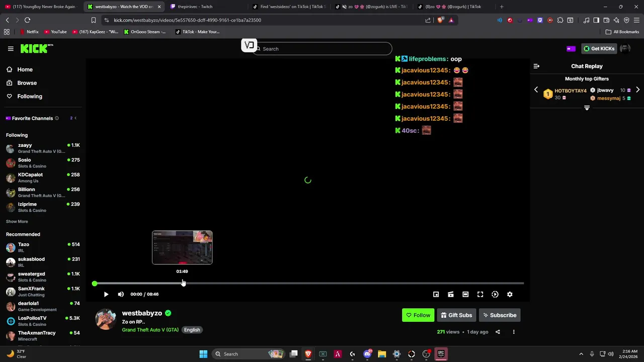Screen dimensions: 644x362
Task: Open Leo AI sparkle icon
Action: [x=616, y=20]
